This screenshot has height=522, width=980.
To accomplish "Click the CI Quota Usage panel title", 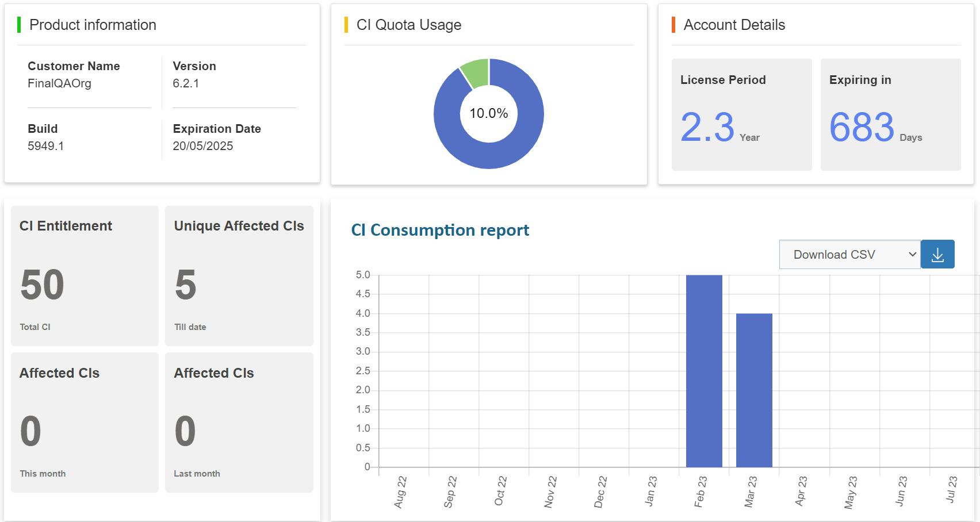I will (409, 25).
